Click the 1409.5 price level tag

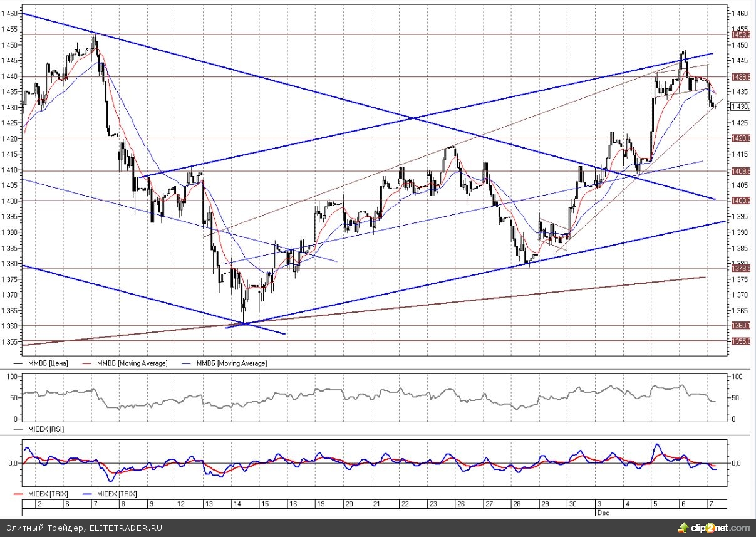740,170
